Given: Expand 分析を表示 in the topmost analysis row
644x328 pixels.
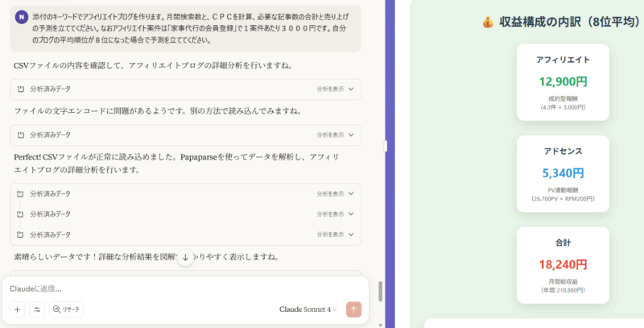Looking at the screenshot, I should coord(335,89).
